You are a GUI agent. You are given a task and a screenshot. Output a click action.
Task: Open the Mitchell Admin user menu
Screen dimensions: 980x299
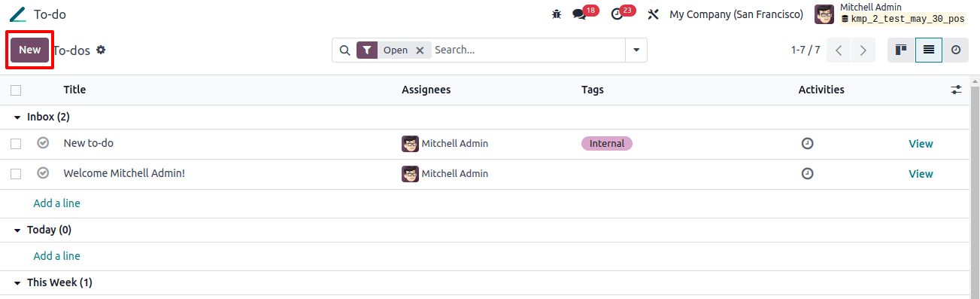[891, 14]
